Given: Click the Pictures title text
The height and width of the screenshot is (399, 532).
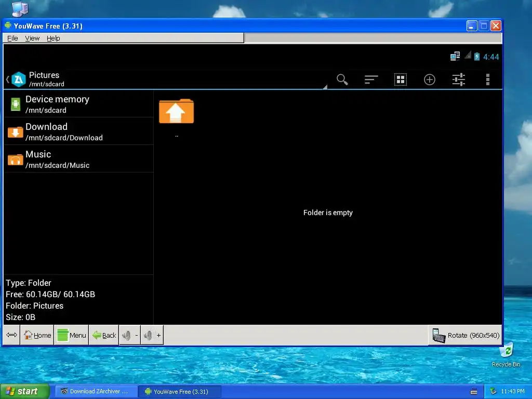Looking at the screenshot, I should [44, 75].
